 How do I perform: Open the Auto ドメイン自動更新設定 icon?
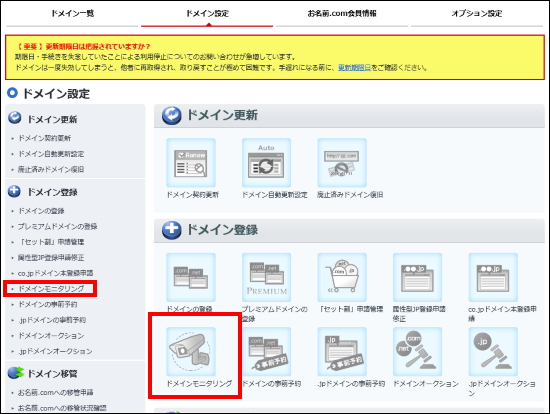point(266,163)
